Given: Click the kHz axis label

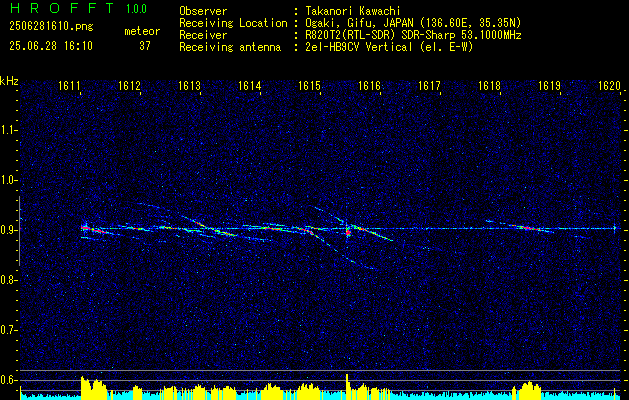Looking at the screenshot, I should point(9,81).
